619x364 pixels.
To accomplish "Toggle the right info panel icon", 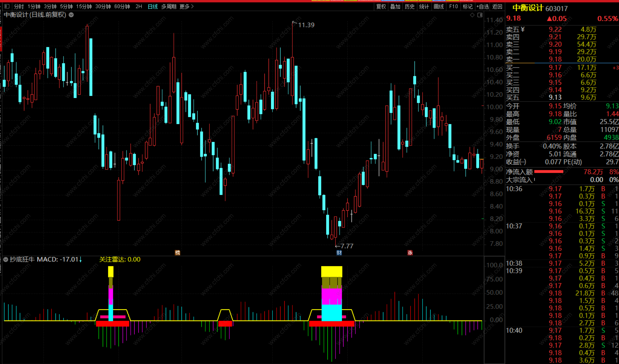I will click(x=480, y=15).
